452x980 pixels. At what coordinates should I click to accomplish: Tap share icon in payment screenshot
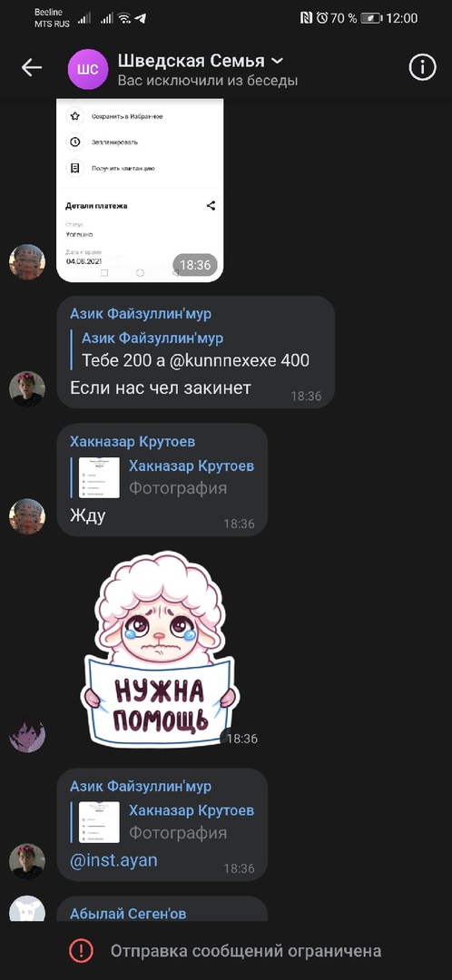point(211,205)
